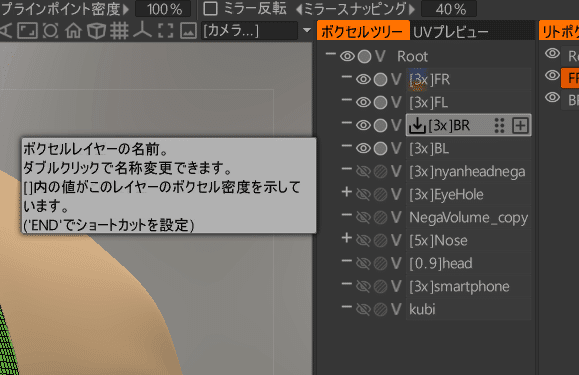The image size is (579, 375).
Task: Click the ghost circle of [3x]BR layer
Action: (380, 125)
